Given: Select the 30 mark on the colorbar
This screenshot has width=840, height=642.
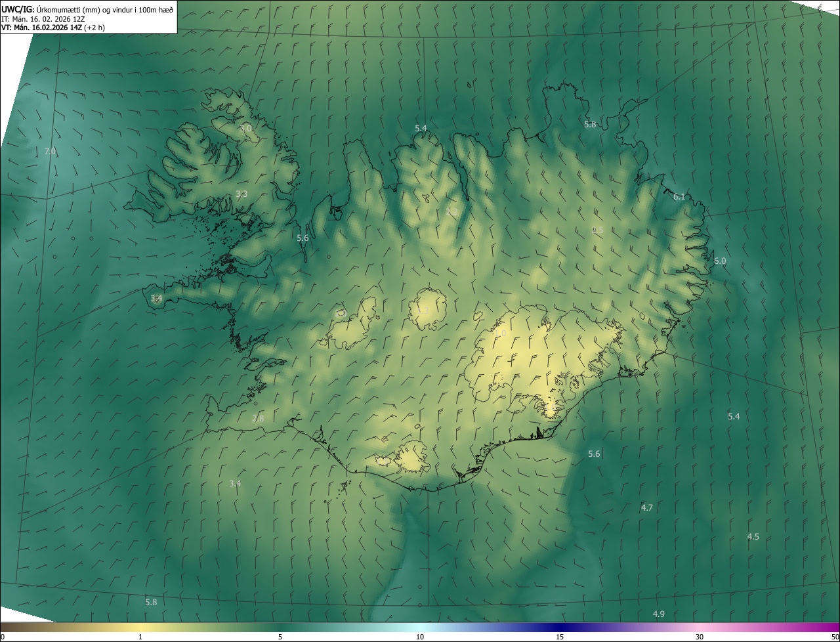Looking at the screenshot, I should pyautogui.click(x=700, y=637).
